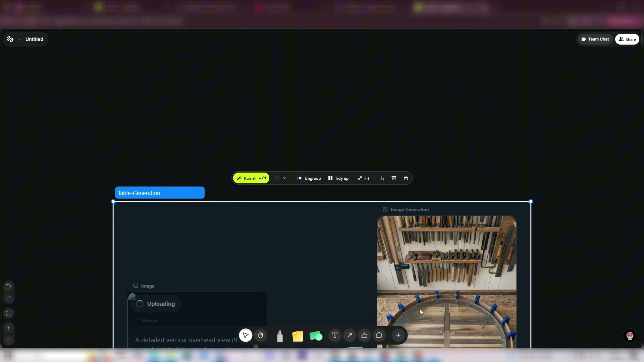Select the green shapes tool
Screen dimensions: 644x362
point(316,336)
